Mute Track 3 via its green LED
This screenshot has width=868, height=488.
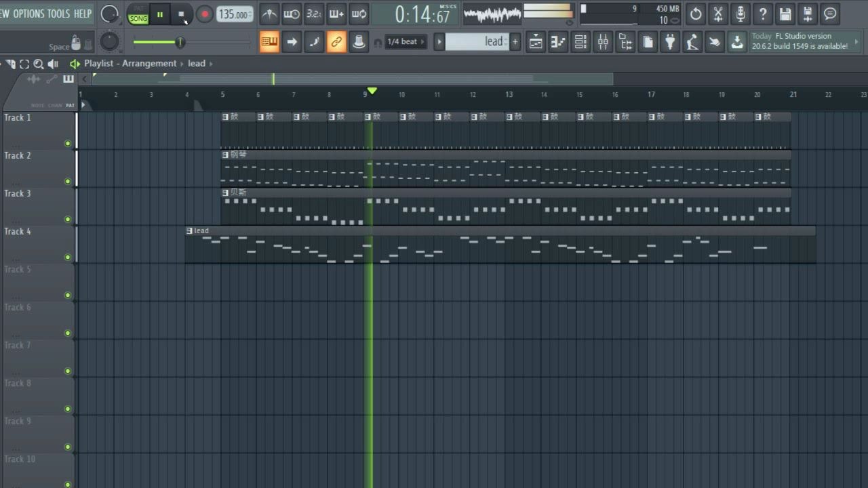[68, 220]
